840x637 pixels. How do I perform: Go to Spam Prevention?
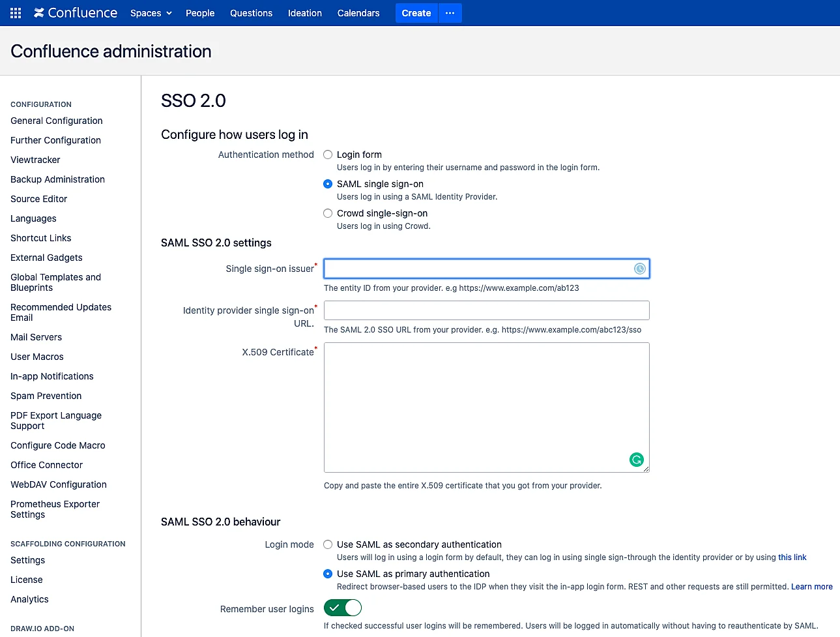click(x=46, y=396)
